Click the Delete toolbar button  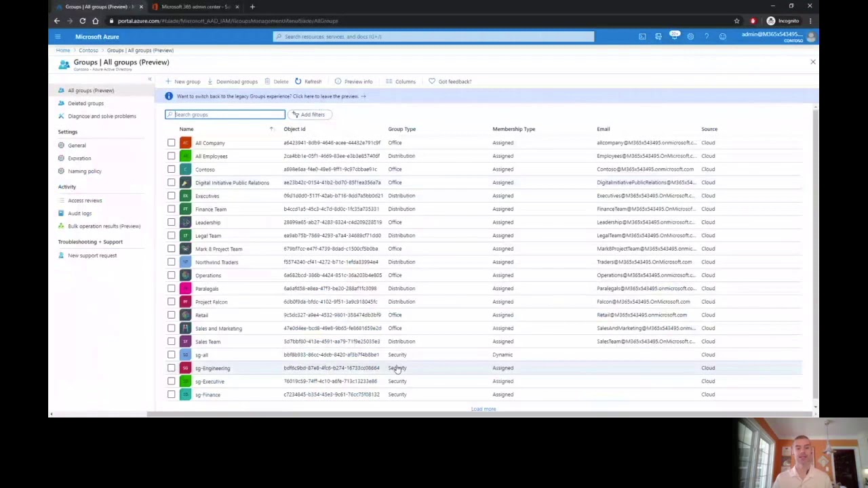pyautogui.click(x=277, y=81)
